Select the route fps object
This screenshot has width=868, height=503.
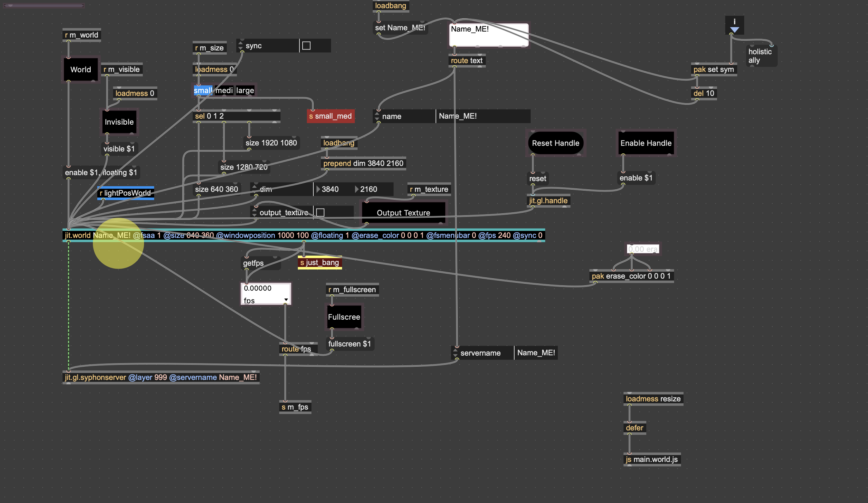coord(298,349)
